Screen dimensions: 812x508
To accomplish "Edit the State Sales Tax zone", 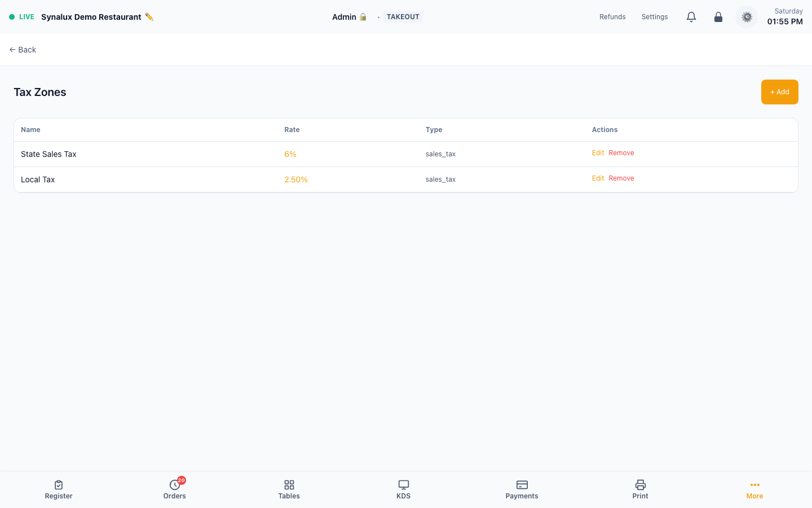I will coord(598,153).
